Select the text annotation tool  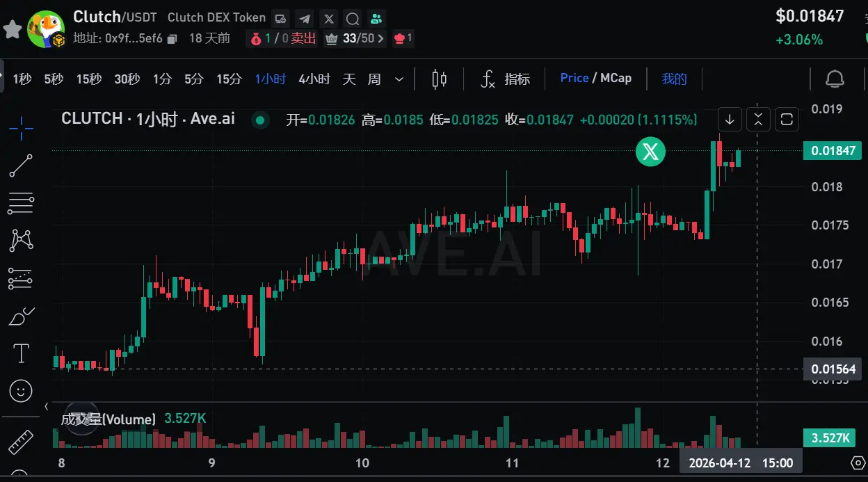pos(21,353)
